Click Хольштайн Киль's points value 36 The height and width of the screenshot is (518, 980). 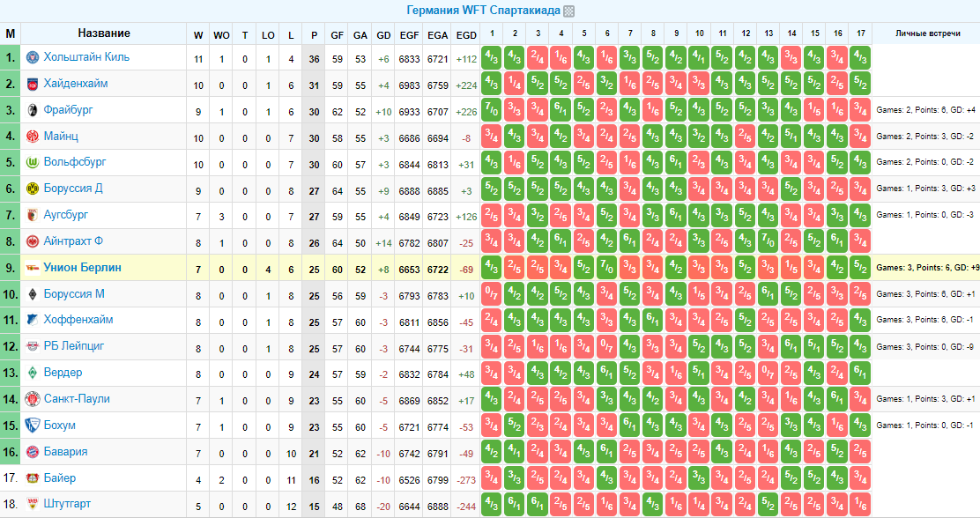tap(314, 59)
